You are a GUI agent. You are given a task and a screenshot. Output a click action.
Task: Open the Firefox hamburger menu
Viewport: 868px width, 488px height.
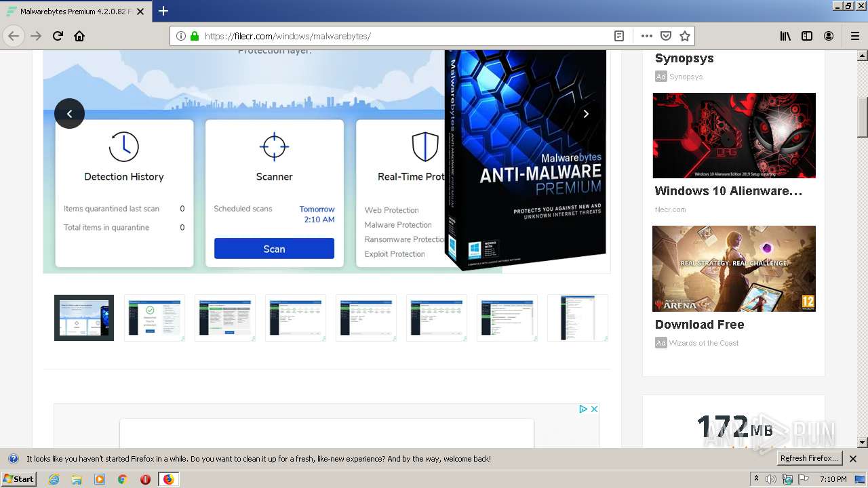(x=855, y=36)
